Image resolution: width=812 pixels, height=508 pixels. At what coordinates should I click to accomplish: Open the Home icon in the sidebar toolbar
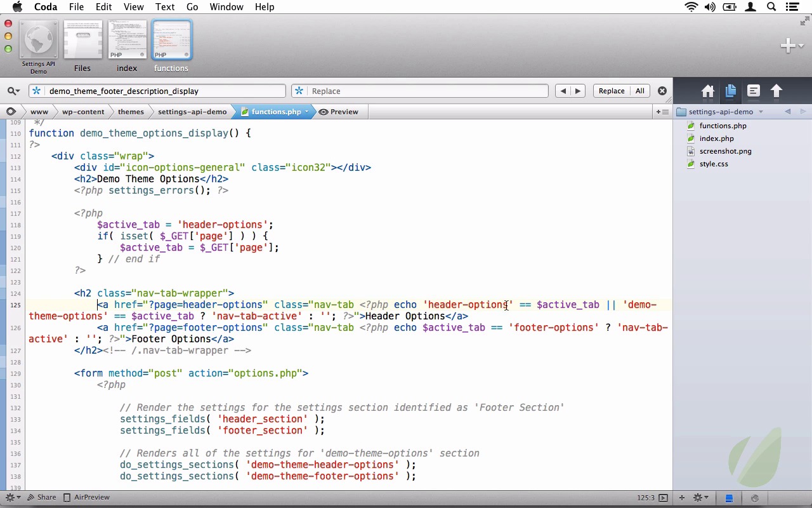(x=708, y=91)
